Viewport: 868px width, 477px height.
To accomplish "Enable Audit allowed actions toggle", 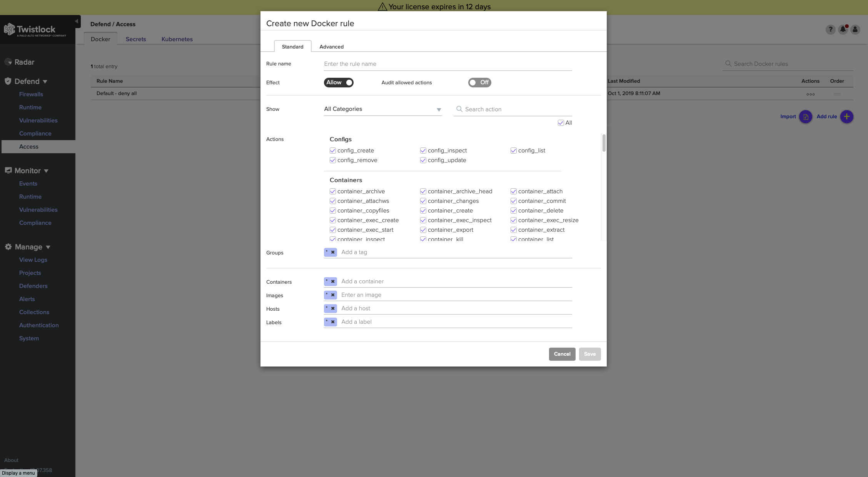I will (479, 82).
